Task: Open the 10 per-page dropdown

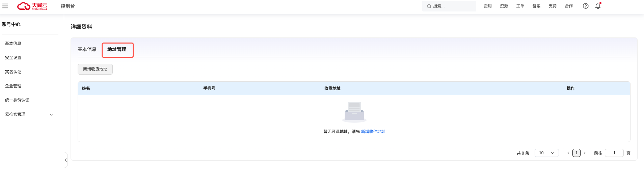Action: click(x=547, y=153)
